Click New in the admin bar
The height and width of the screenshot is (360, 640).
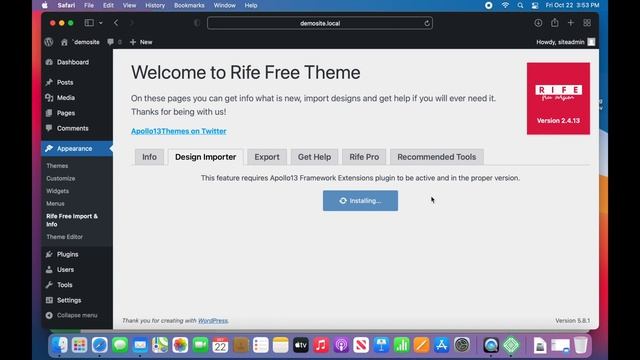pos(141,42)
